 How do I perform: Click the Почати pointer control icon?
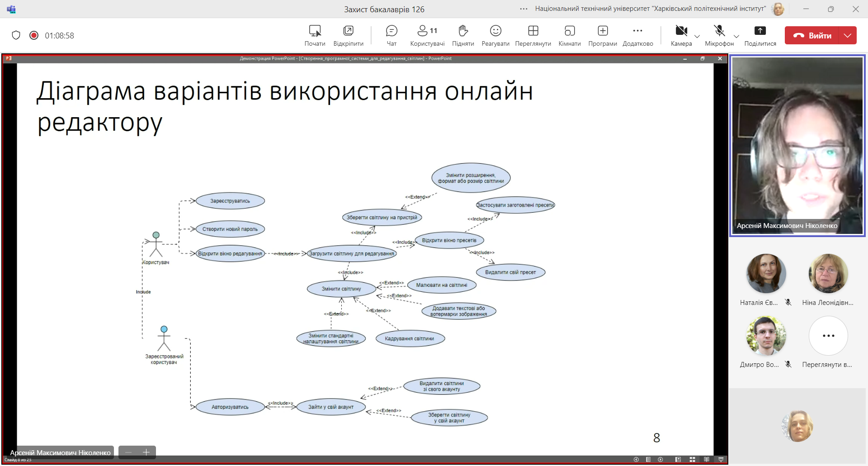coord(315,31)
